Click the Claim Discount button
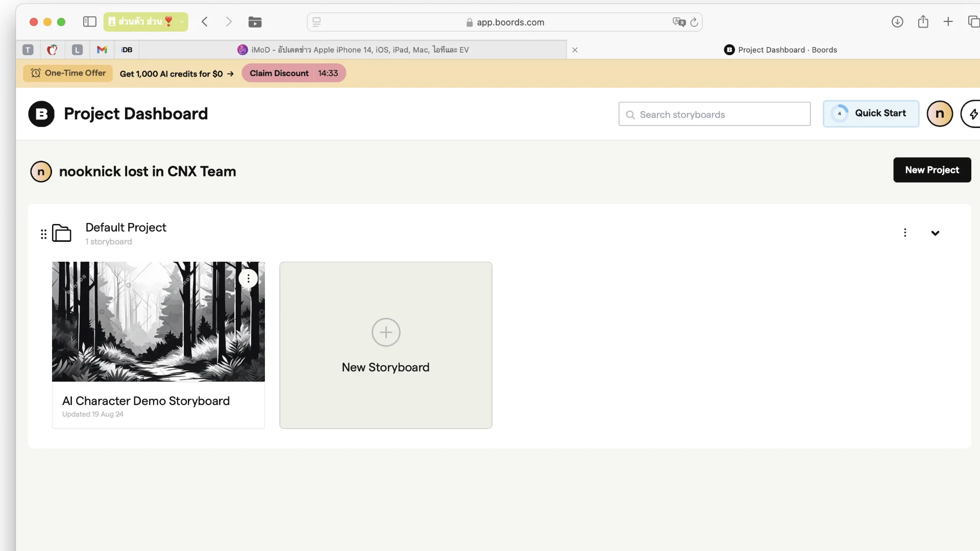The image size is (980, 551). tap(279, 73)
